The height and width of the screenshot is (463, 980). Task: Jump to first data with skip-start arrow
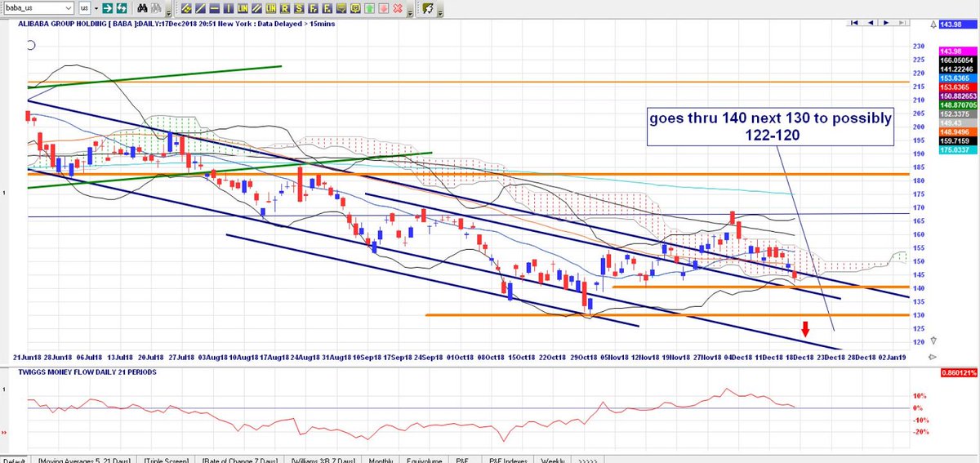click(x=854, y=23)
